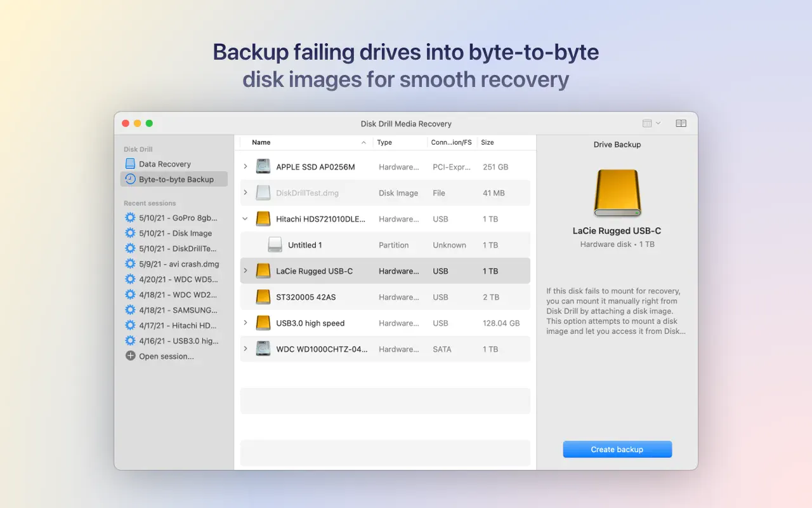The height and width of the screenshot is (508, 812).
Task: Click DiskDrillTest.dmg disk image icon
Action: (x=263, y=193)
